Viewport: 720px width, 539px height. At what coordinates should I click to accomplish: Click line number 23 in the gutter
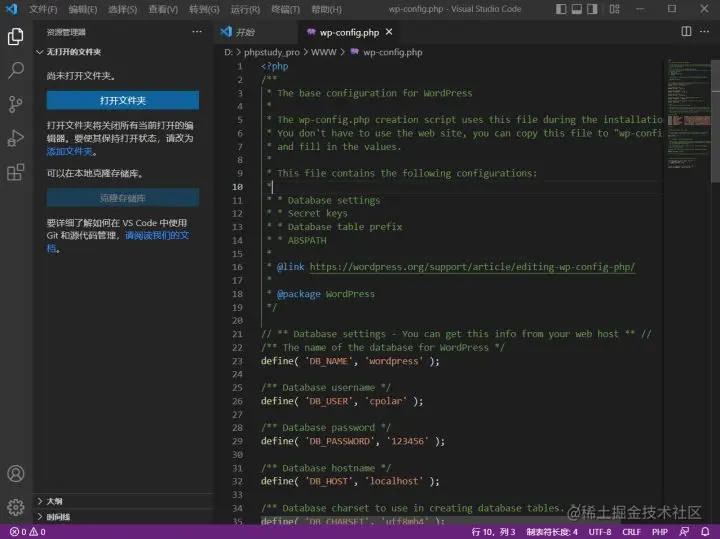tap(237, 361)
